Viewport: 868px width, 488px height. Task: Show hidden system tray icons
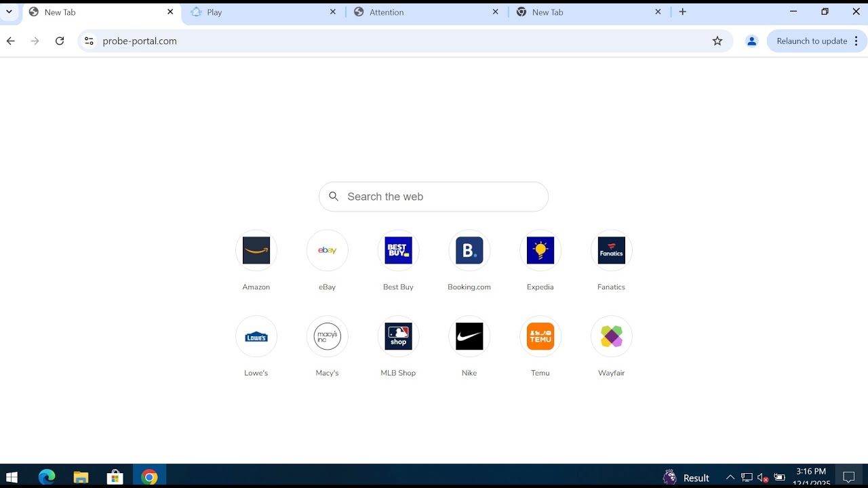click(730, 477)
